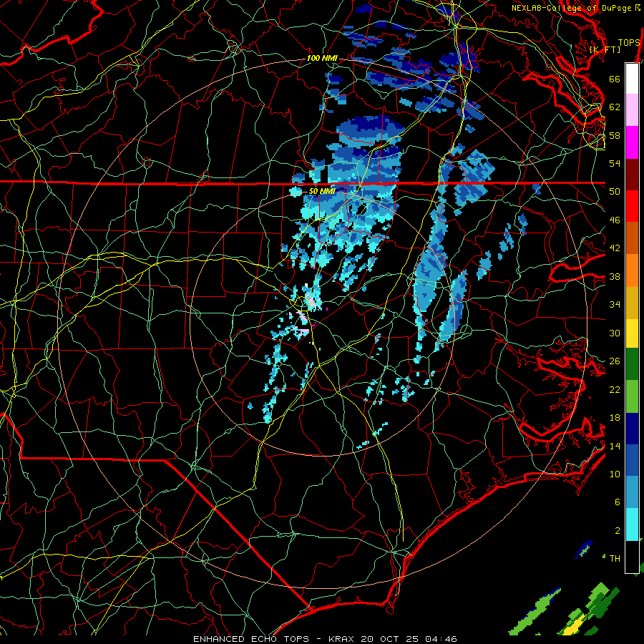Click the '18' legend value
Screen dimensions: 644x644
[x=615, y=418]
